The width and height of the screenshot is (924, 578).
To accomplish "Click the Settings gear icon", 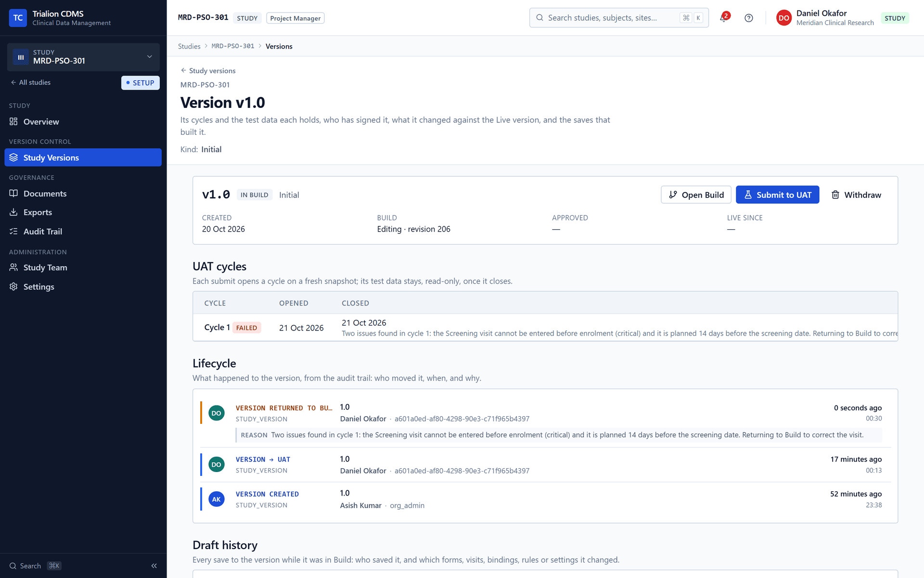I will (13, 287).
